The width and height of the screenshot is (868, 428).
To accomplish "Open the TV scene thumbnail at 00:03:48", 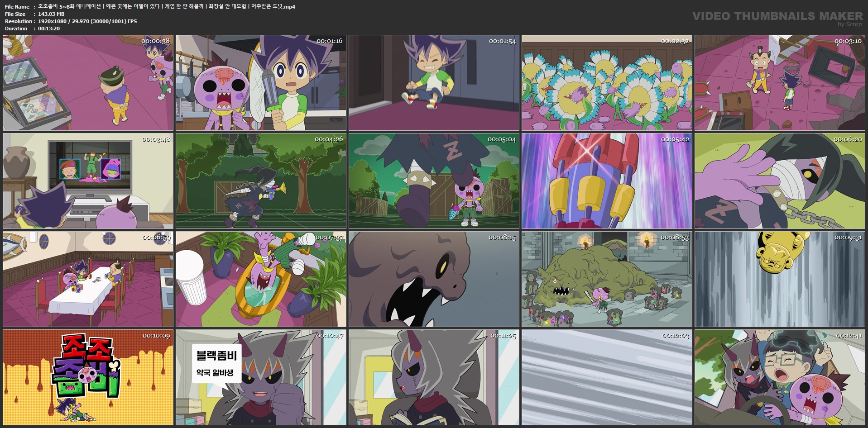I will tap(88, 181).
